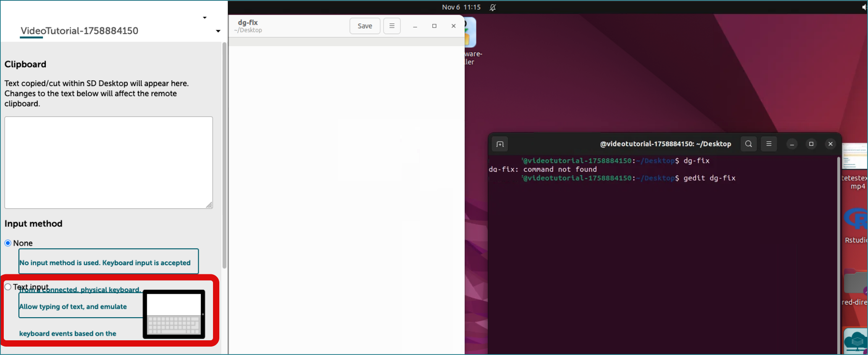The width and height of the screenshot is (868, 355).
Task: Minimize the gedit dg-fix window
Action: click(415, 26)
